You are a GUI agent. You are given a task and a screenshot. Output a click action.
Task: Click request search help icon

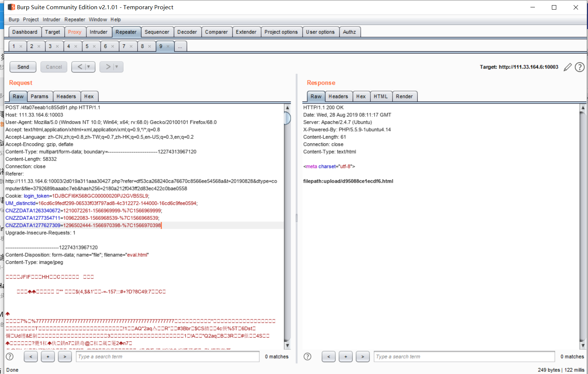tap(10, 356)
